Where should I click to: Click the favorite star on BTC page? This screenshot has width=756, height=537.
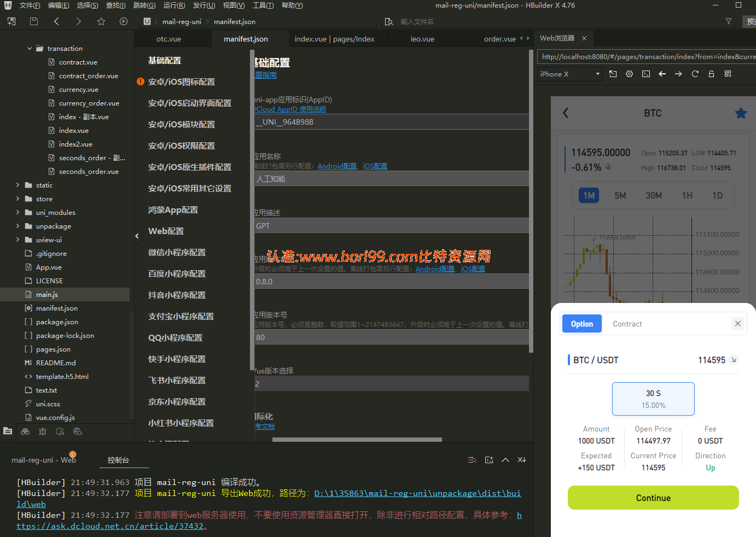click(741, 113)
